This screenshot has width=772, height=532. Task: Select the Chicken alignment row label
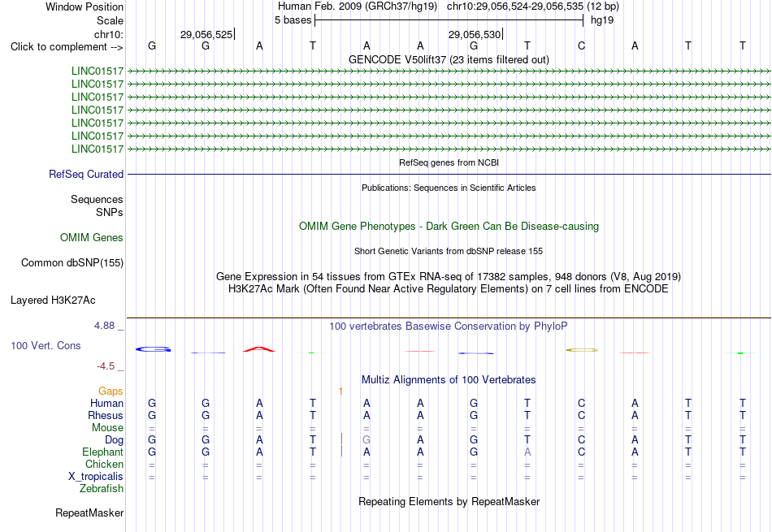tap(104, 464)
